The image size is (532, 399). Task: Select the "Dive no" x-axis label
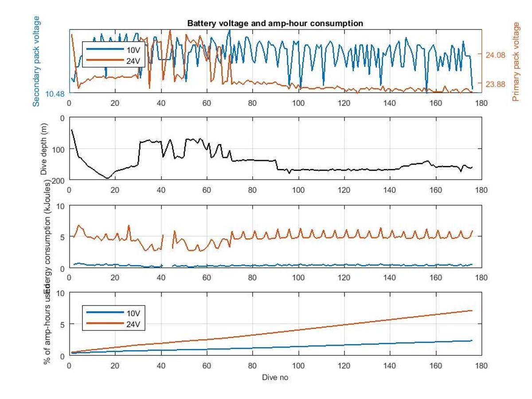pyautogui.click(x=275, y=377)
